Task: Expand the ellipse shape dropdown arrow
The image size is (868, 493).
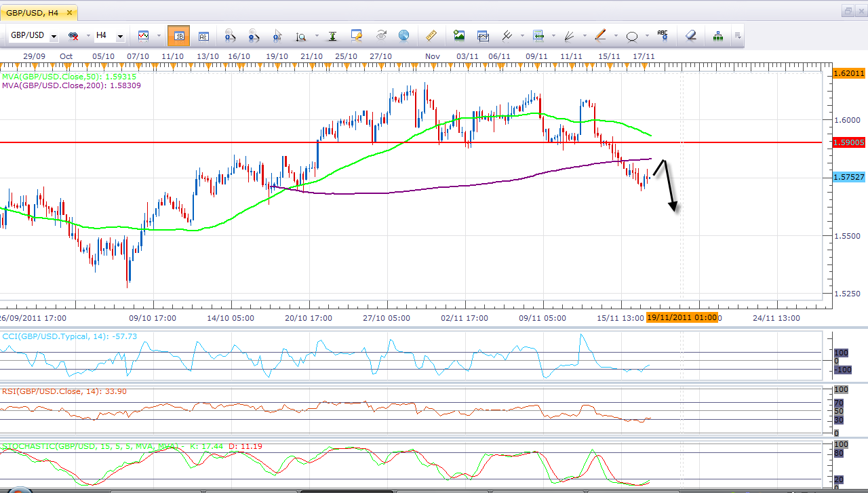Action: (647, 35)
